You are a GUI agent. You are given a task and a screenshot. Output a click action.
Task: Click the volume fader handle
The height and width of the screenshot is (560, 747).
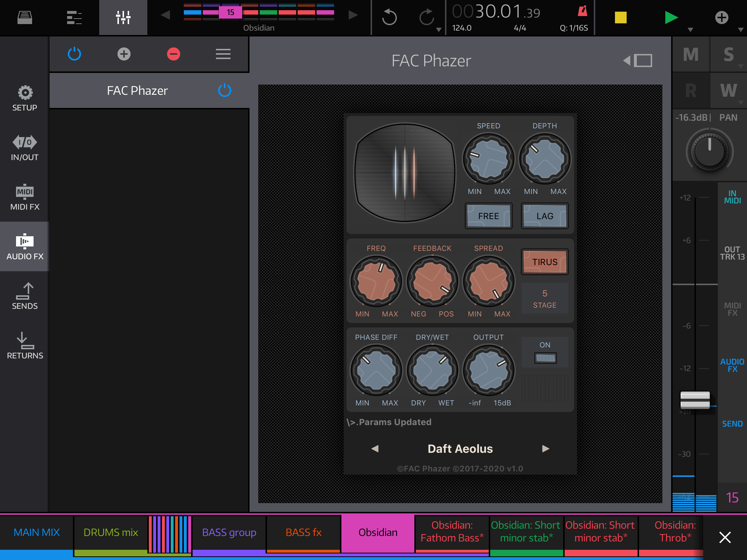coord(695,400)
